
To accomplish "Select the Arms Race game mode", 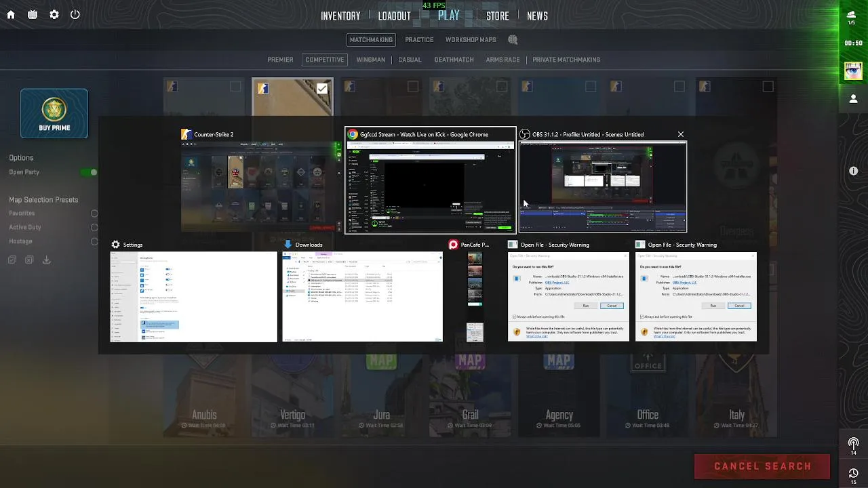I will [x=502, y=60].
